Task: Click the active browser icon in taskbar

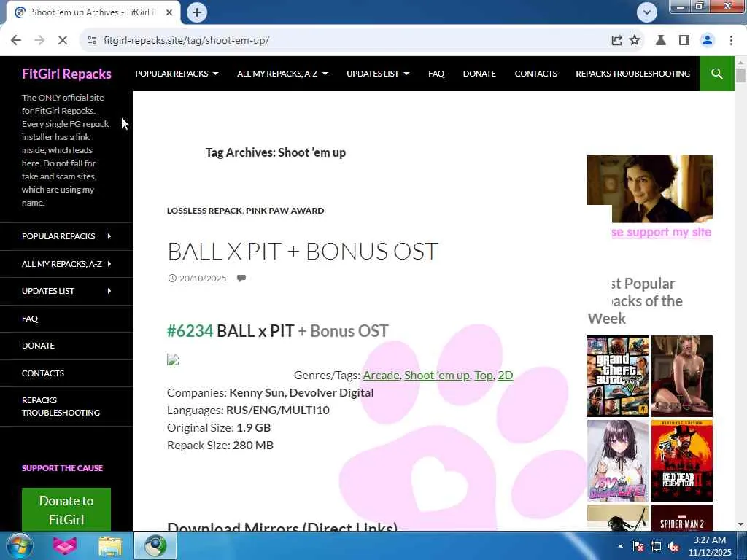Action: point(155,546)
